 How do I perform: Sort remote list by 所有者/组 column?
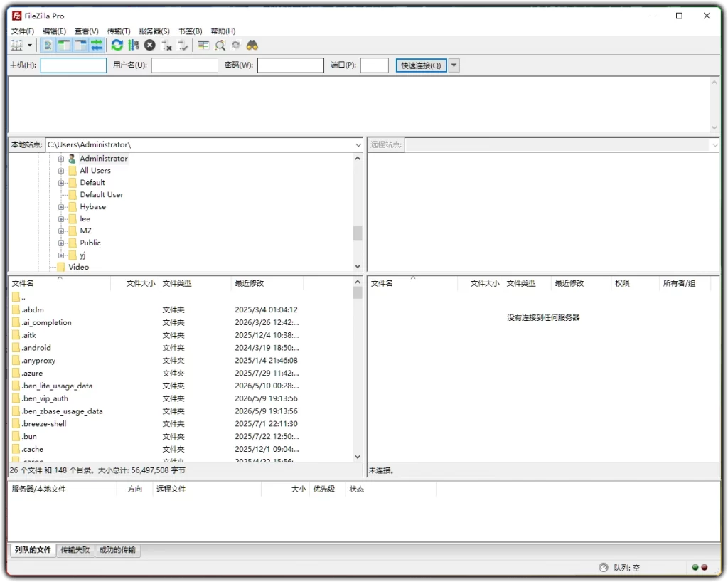pos(685,283)
